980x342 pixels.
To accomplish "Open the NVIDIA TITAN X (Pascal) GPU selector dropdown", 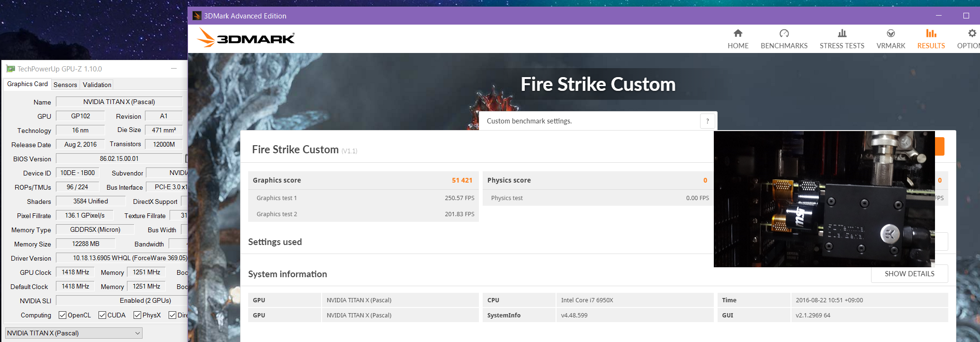I will point(73,333).
